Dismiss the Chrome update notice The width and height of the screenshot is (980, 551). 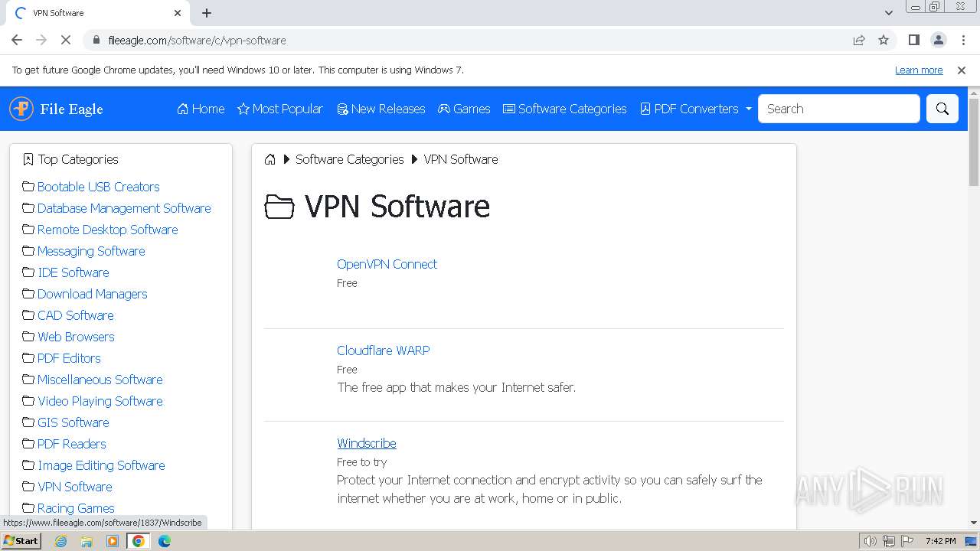(x=962, y=70)
